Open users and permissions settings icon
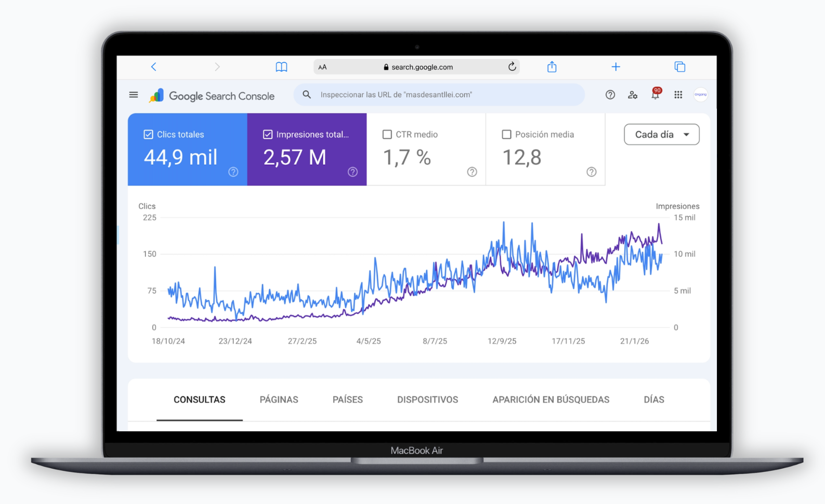Viewport: 825px width, 504px height. pos(632,95)
